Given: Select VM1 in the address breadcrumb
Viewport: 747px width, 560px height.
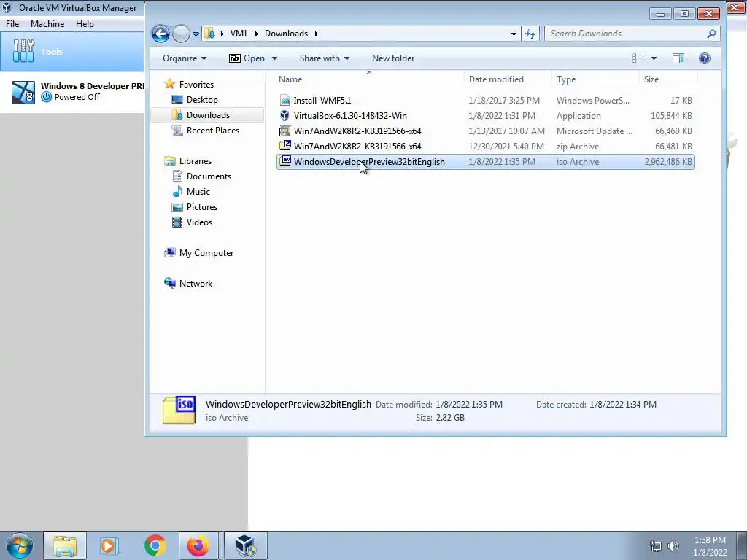Looking at the screenshot, I should coord(239,34).
